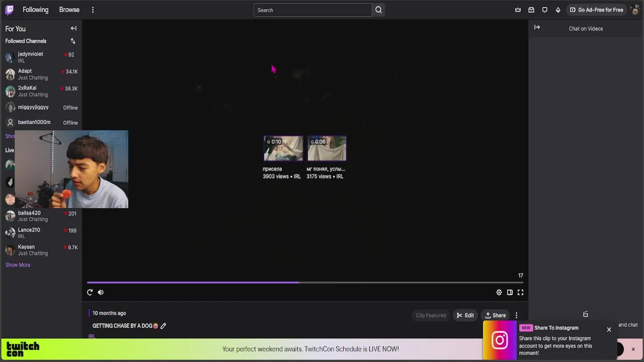Open Prime loot crown icon
This screenshot has width=644, height=362.
point(518,10)
